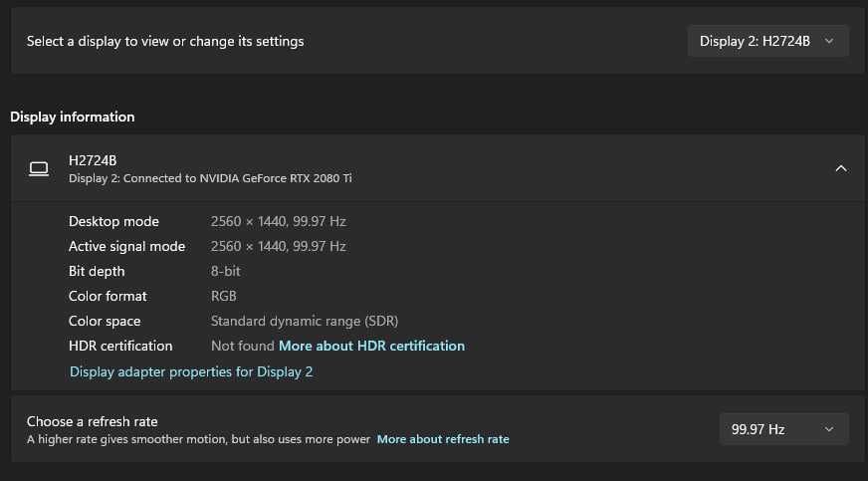
Task: Click the down chevron in the refresh rate box
Action: click(829, 429)
